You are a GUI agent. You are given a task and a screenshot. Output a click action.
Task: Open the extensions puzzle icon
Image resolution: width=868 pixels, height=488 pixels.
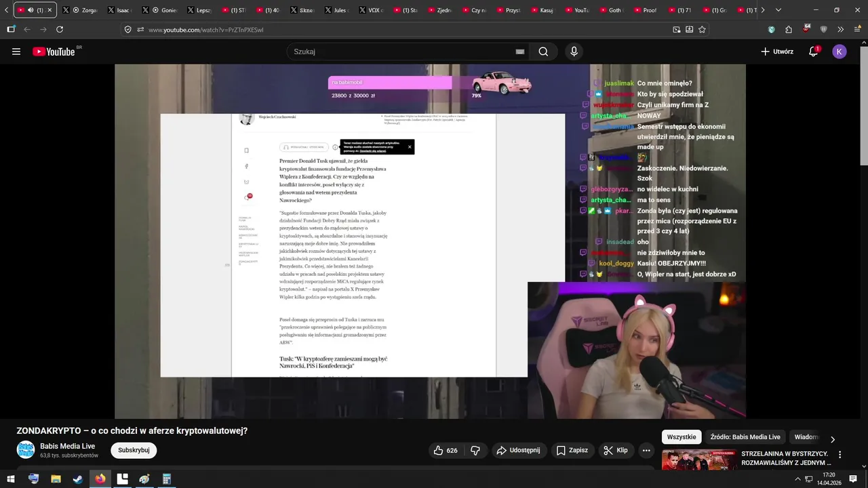(x=789, y=29)
